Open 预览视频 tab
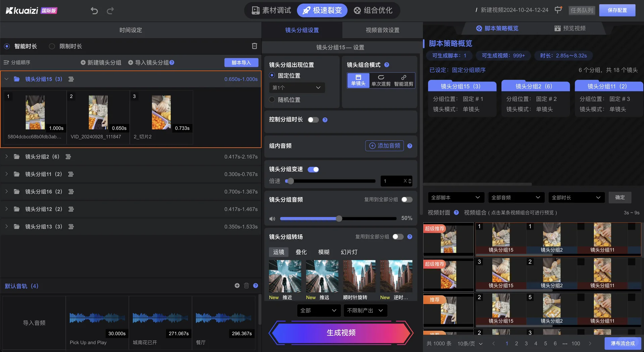This screenshot has width=644, height=352. [x=570, y=29]
